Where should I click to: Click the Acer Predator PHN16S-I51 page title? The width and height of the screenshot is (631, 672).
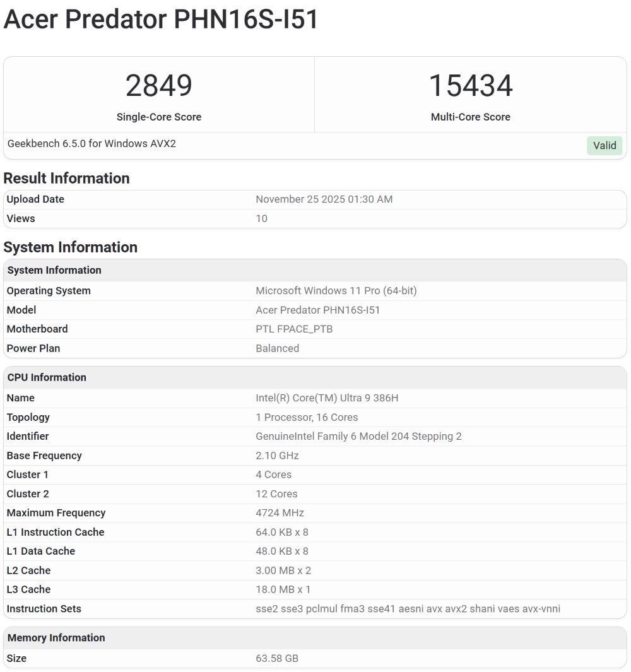coord(161,20)
